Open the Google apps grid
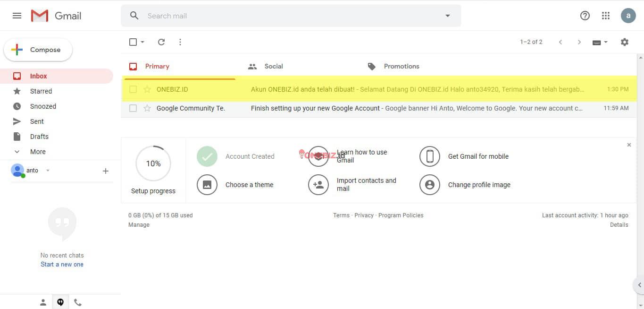 606,16
